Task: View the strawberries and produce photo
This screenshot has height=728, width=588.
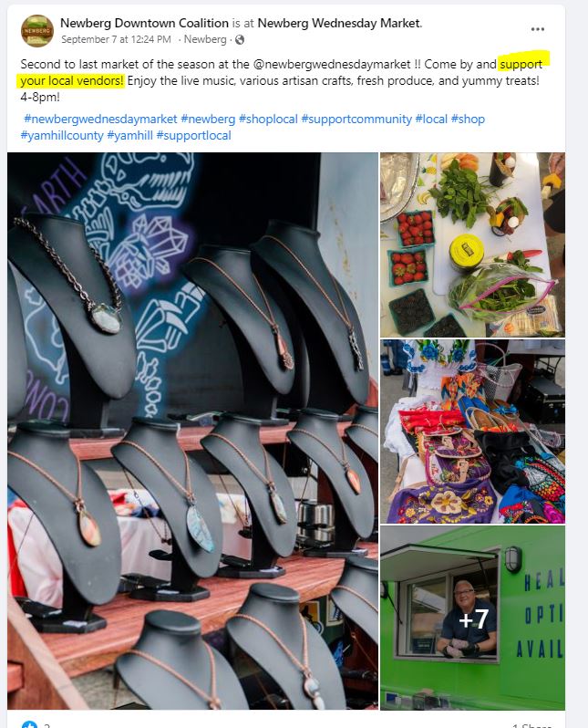Action: coord(472,244)
